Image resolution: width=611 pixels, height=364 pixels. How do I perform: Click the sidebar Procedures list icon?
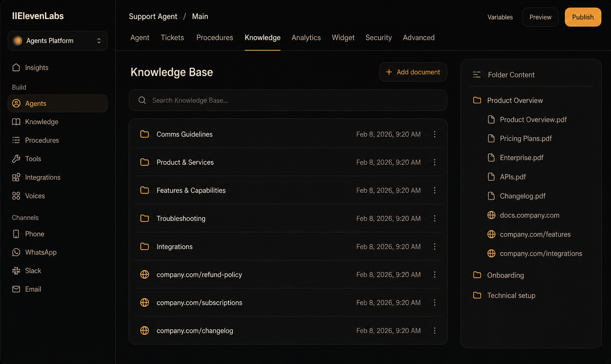click(16, 140)
